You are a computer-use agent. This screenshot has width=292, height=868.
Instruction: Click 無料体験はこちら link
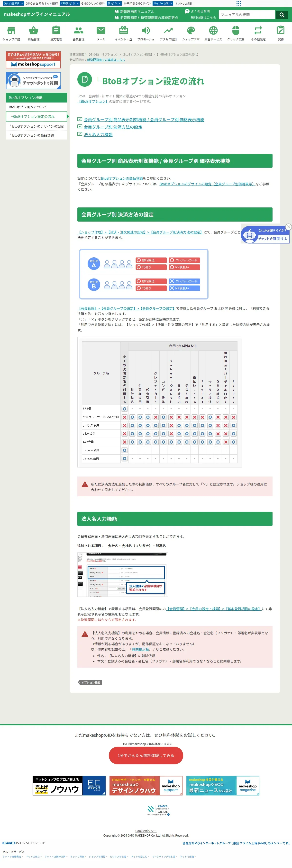pyautogui.click(x=203, y=18)
